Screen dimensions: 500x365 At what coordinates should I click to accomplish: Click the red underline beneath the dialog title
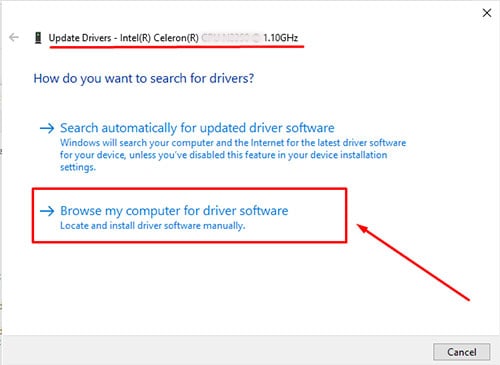(177, 47)
